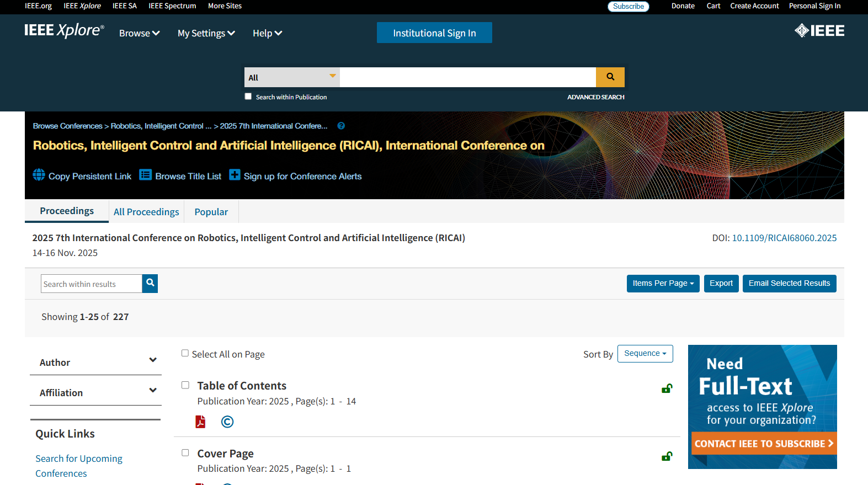Image resolution: width=868 pixels, height=485 pixels.
Task: Open IEEE Spectrum top link
Action: [172, 6]
